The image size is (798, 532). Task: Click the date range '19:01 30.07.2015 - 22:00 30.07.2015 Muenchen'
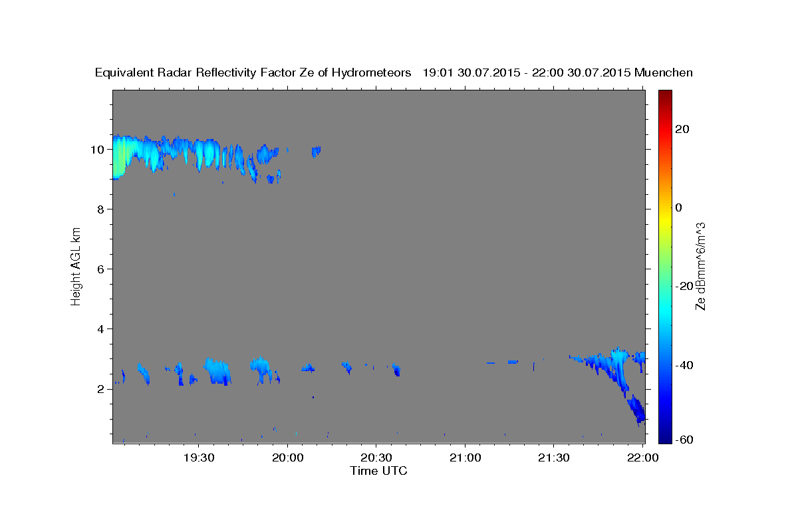coord(558,72)
